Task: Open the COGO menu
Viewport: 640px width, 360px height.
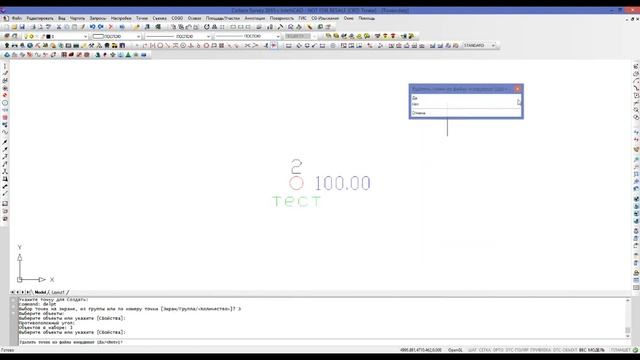Action: tap(177, 18)
